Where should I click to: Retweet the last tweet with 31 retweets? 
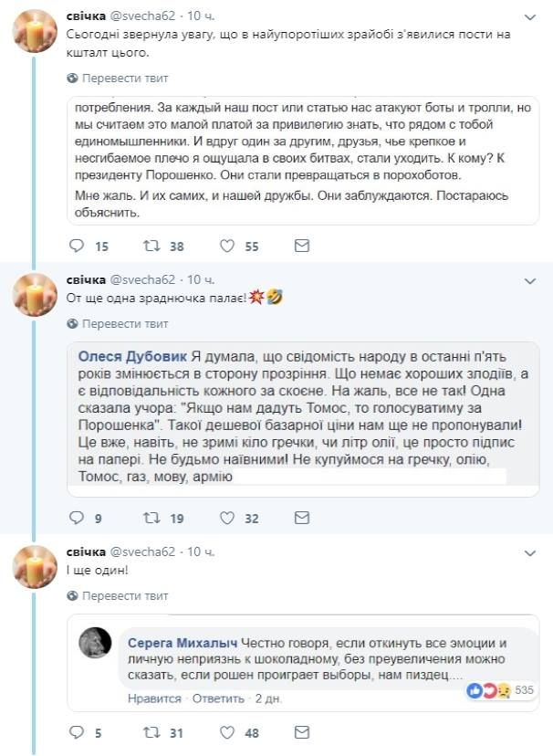coord(151,733)
